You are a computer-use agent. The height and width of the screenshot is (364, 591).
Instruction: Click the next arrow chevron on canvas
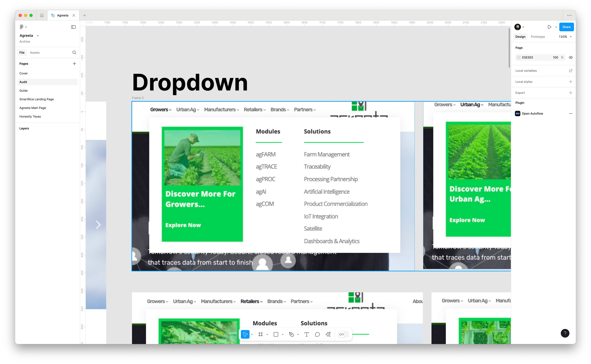tap(98, 224)
